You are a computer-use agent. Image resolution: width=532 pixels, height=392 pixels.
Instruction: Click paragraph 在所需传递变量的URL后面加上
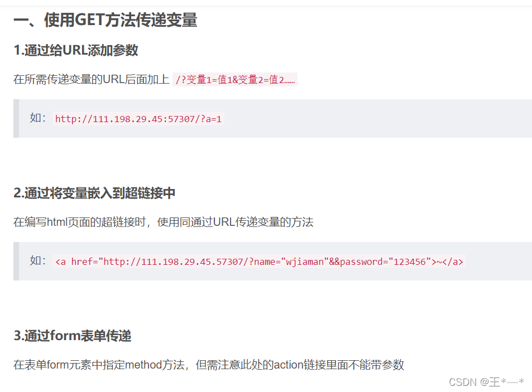click(91, 79)
